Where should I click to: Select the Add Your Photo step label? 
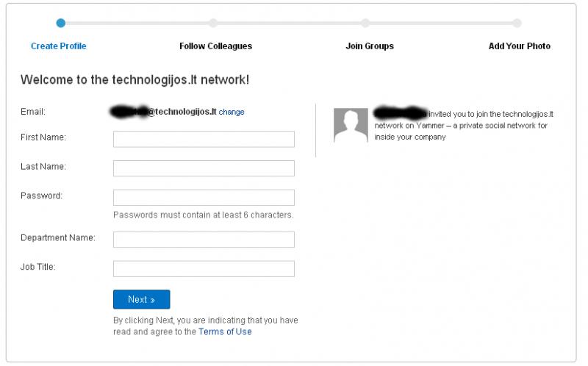(520, 46)
